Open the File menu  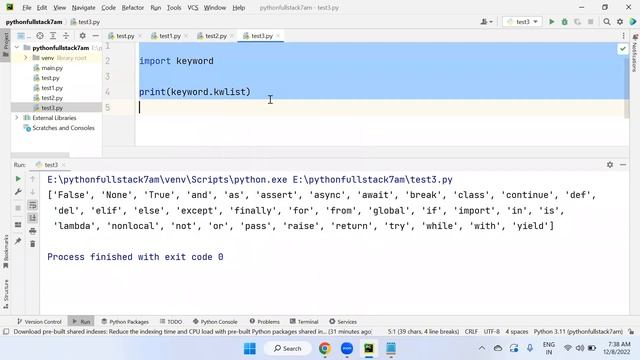click(x=27, y=7)
